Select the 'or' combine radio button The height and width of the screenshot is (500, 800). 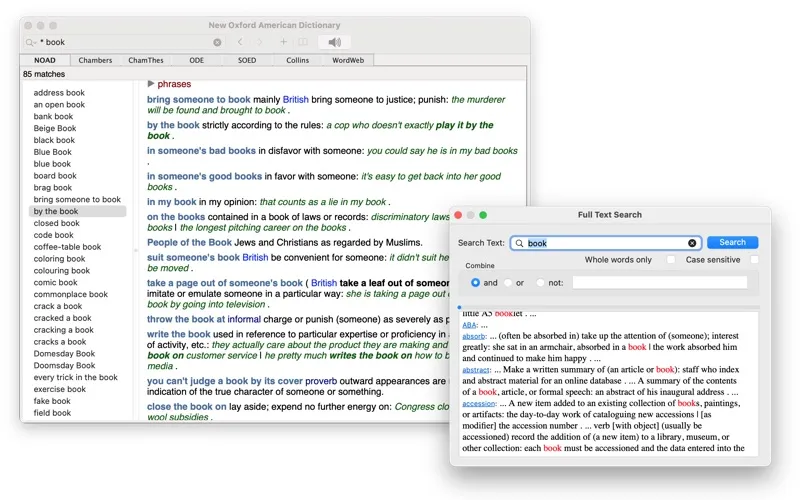[x=508, y=282]
